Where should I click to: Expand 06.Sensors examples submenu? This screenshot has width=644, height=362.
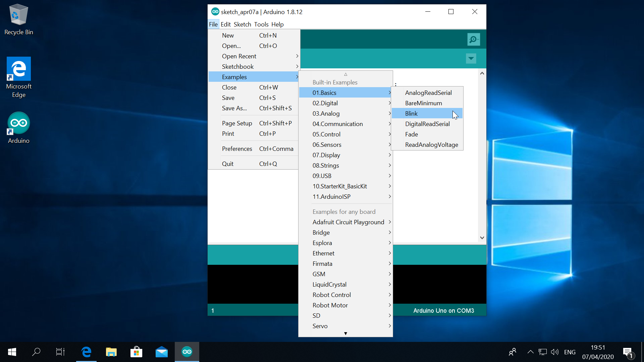point(345,145)
